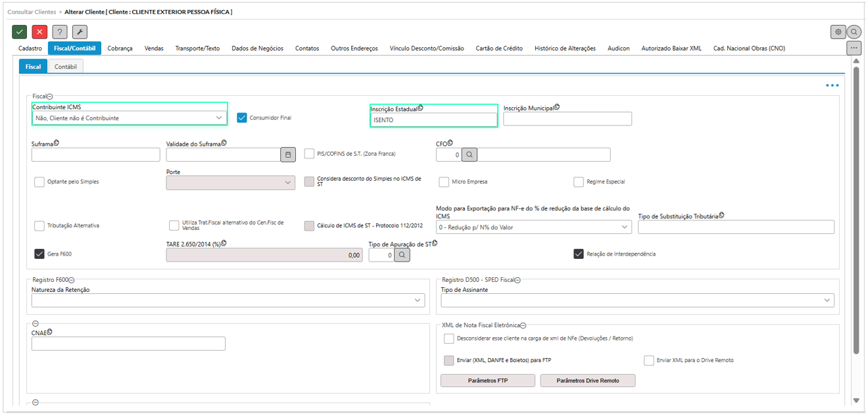Click copy icon beside CNAE label
The image size is (868, 414).
[x=50, y=332]
